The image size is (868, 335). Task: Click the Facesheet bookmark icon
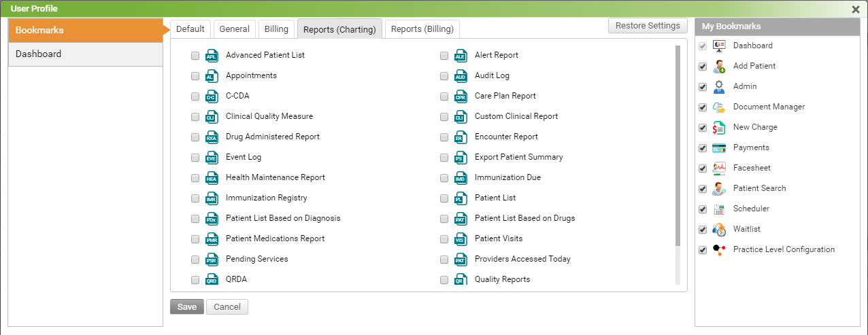(719, 169)
